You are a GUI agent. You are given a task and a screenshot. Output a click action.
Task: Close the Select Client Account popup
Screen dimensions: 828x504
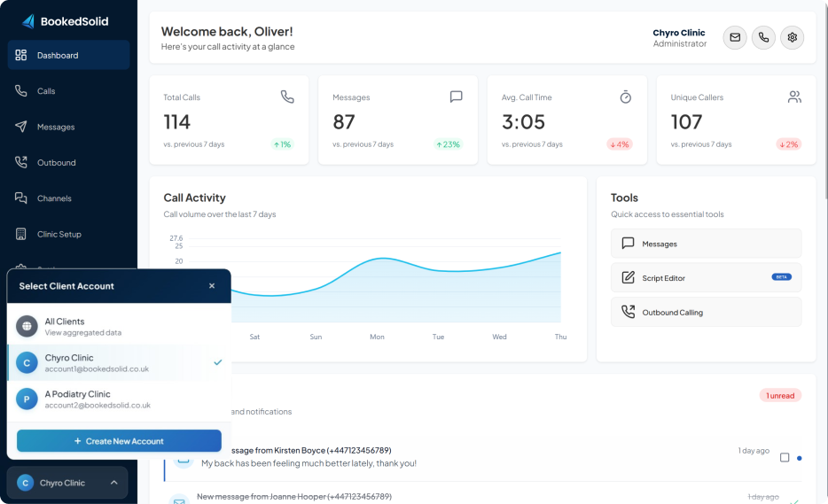point(212,286)
